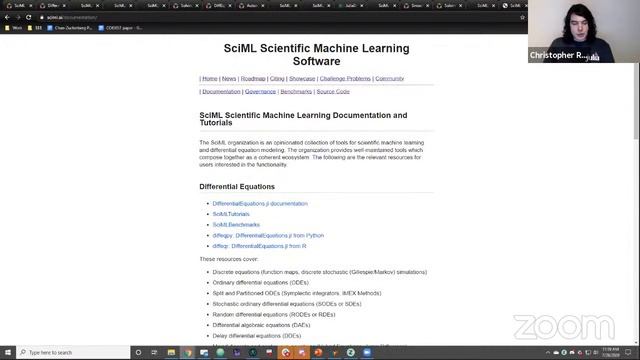The image size is (640, 360).
Task: Expand hidden system tray icons chevron
Action: click(x=548, y=352)
